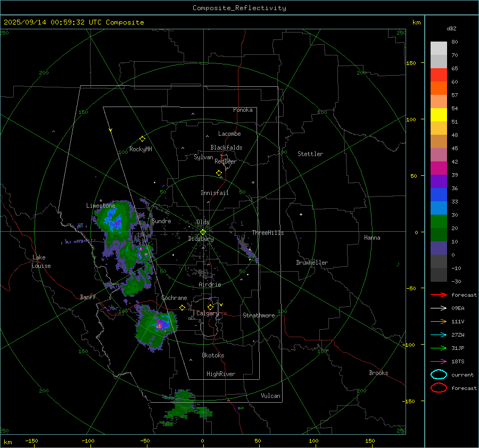Viewport: 479px width, 448px height.
Task: Click the RockyMH label
Action: click(141, 149)
